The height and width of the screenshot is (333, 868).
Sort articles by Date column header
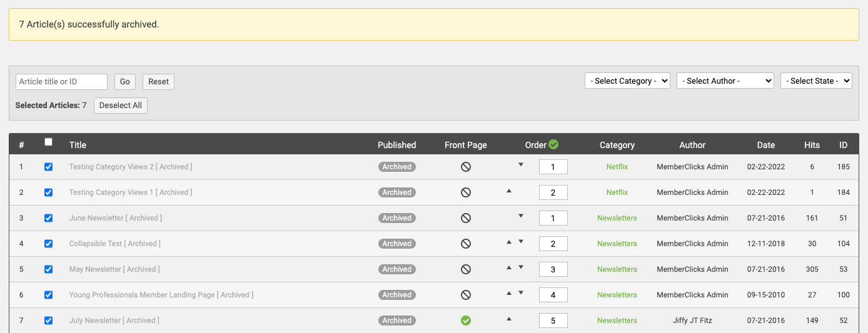pyautogui.click(x=765, y=145)
